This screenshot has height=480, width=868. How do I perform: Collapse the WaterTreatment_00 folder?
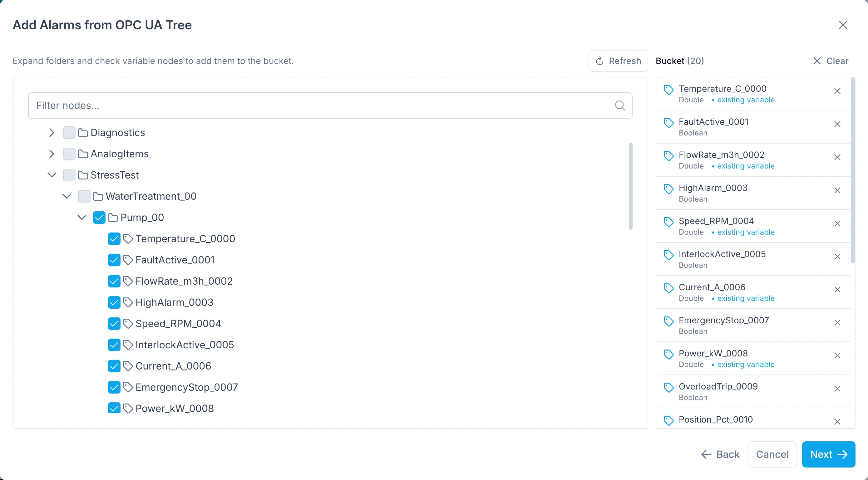pos(67,196)
